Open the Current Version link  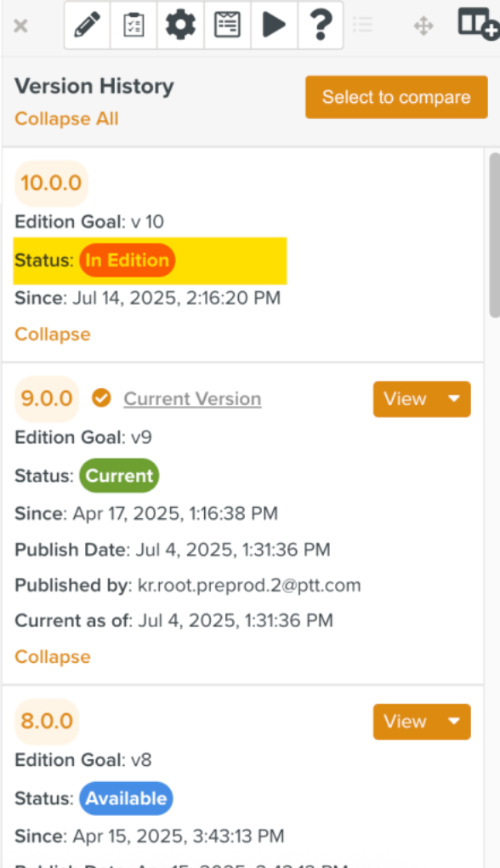pos(192,398)
